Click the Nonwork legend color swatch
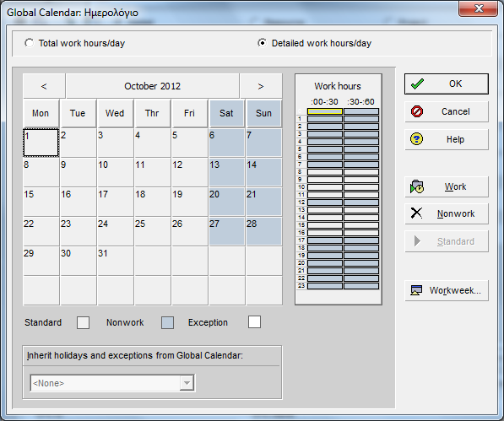This screenshot has width=504, height=421. coord(167,322)
